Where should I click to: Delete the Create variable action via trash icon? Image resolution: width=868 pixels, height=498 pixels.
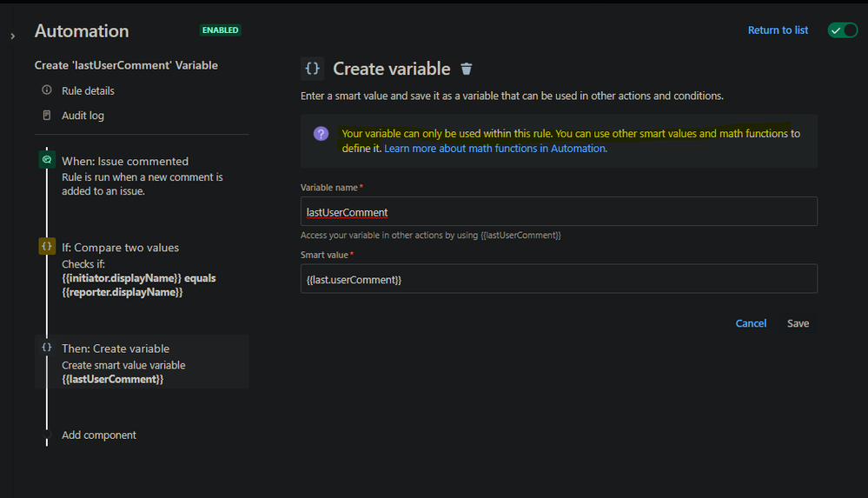[x=466, y=69]
